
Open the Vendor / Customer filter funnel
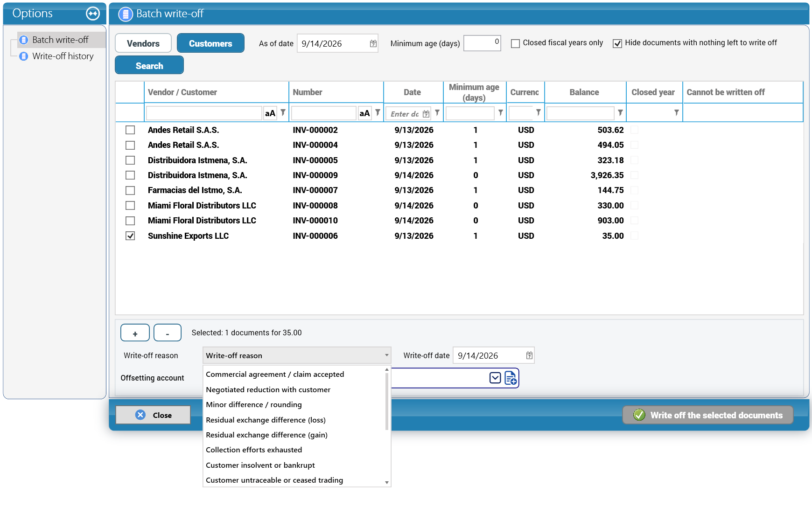click(283, 112)
